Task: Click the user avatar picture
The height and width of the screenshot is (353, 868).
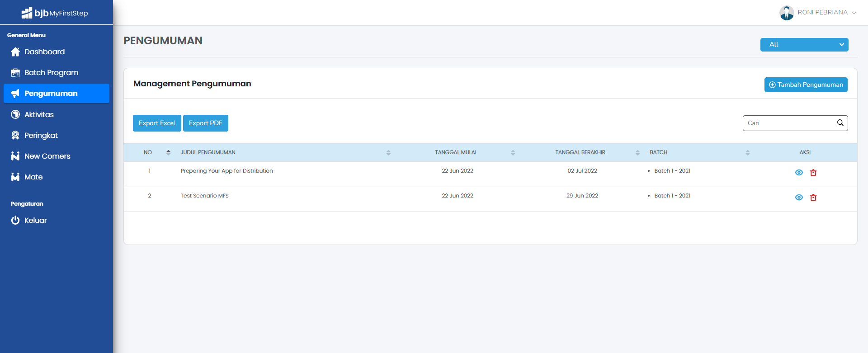Action: point(787,13)
